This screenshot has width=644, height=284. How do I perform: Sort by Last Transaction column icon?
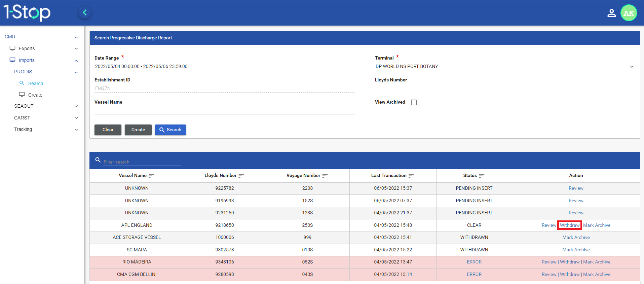(x=411, y=176)
